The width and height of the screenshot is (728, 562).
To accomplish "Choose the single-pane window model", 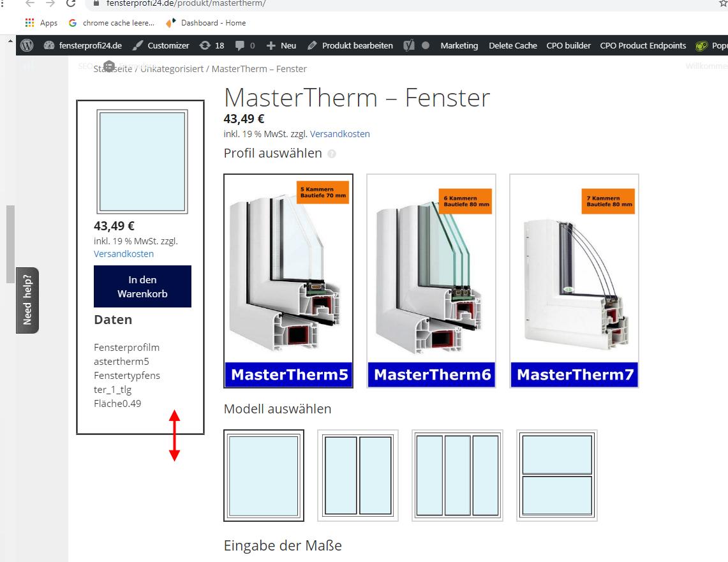I will (264, 475).
